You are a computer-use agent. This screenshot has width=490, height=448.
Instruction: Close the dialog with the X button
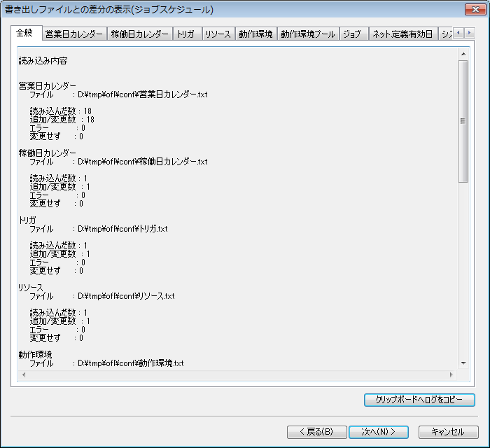[475, 9]
